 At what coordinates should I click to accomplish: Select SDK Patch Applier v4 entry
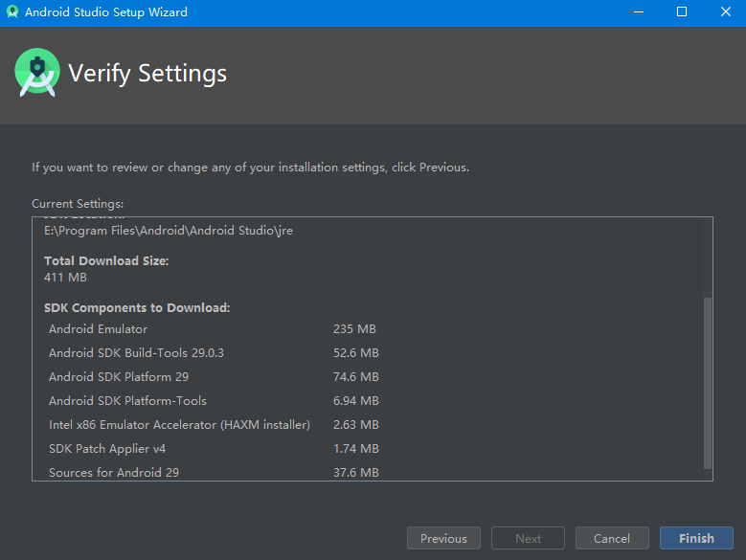click(x=107, y=448)
